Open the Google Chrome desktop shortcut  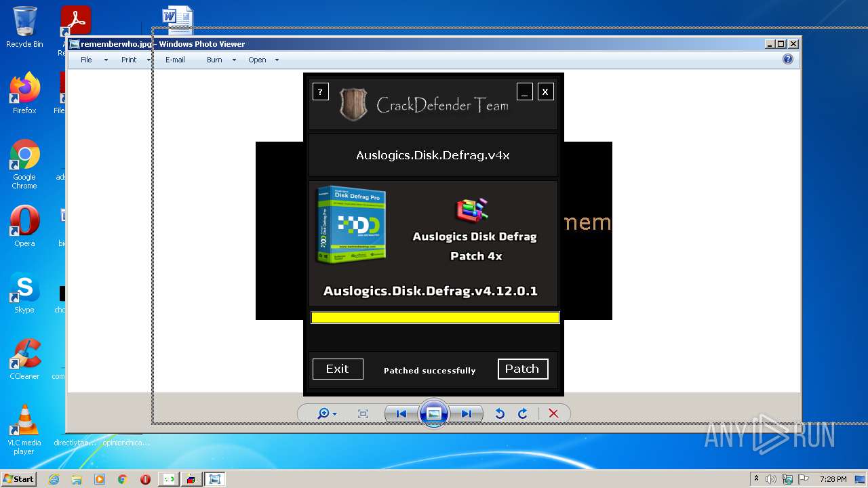coord(24,165)
